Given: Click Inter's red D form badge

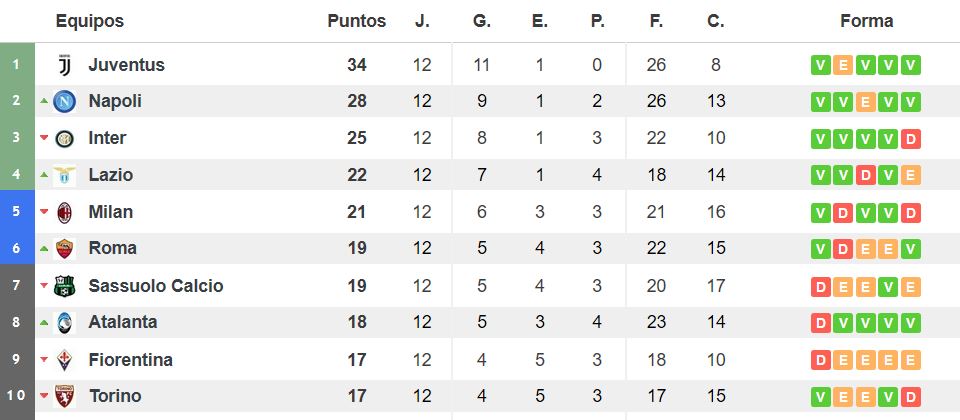Looking at the screenshot, I should pos(911,139).
